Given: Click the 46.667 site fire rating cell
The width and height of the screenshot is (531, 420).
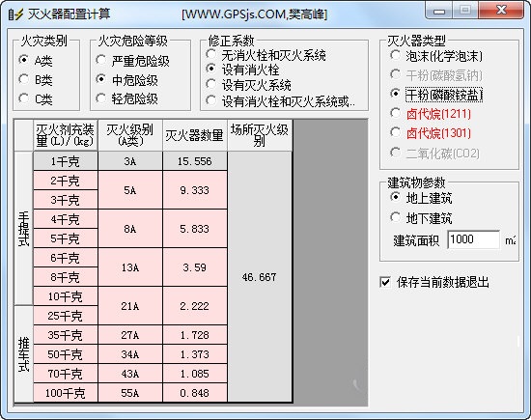Looking at the screenshot, I should (x=260, y=277).
